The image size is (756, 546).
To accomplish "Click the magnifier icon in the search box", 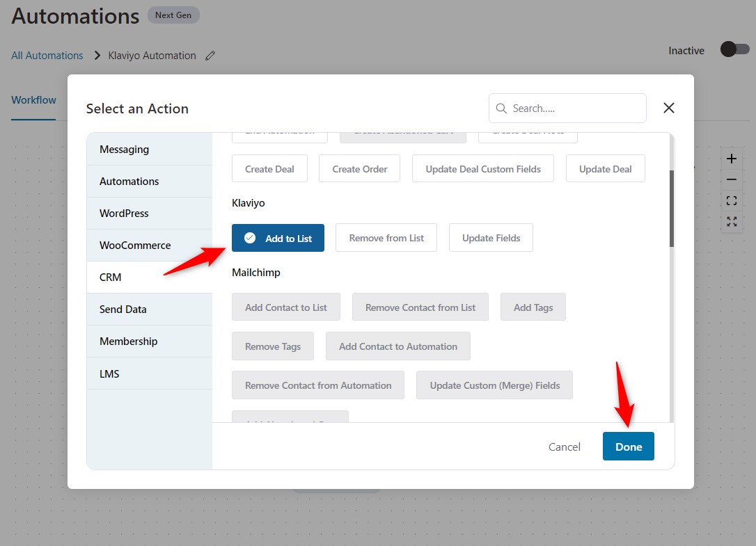I will tap(501, 109).
